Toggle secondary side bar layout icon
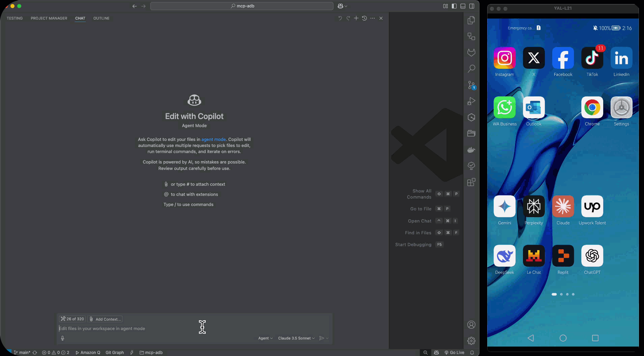This screenshot has width=644, height=356. click(472, 6)
